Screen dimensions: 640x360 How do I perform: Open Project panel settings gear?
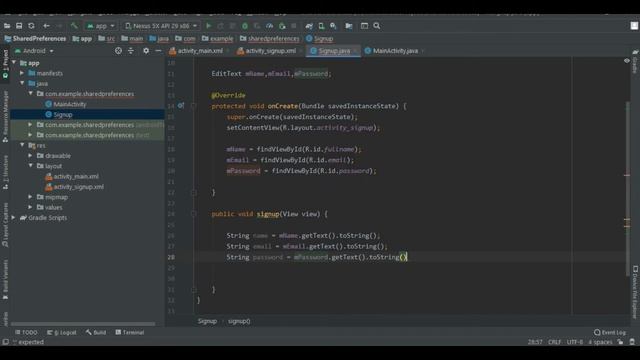tap(146, 51)
